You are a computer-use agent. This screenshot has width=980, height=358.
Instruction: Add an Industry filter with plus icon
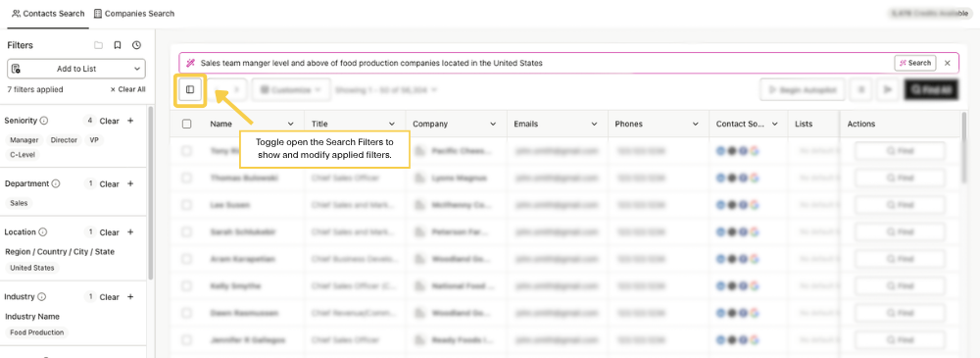pyautogui.click(x=130, y=296)
